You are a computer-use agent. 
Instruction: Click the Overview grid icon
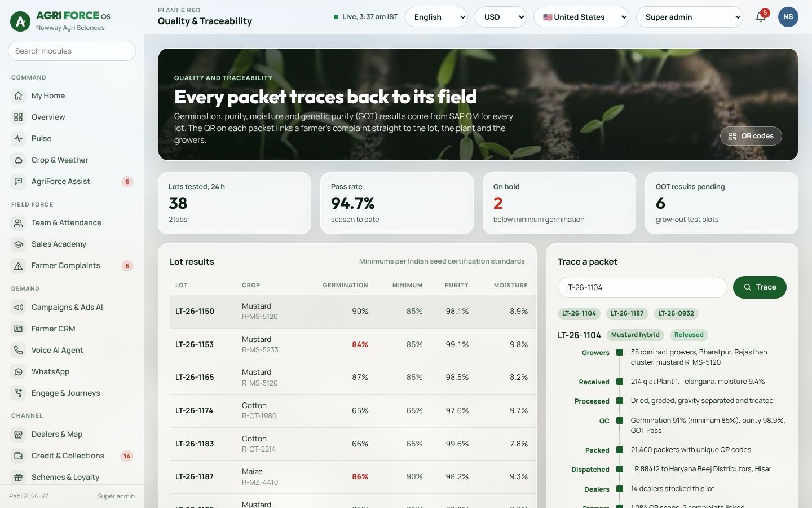[19, 117]
